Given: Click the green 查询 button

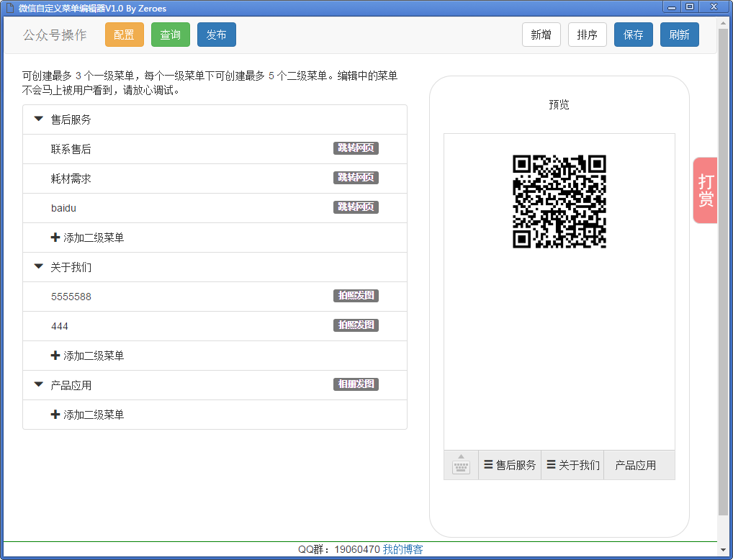Looking at the screenshot, I should click(x=171, y=35).
